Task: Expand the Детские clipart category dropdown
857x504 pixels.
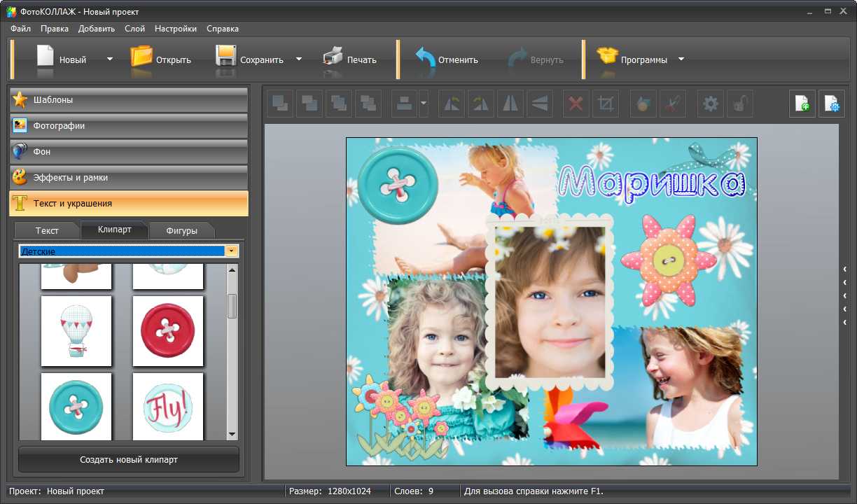Action: 232,251
